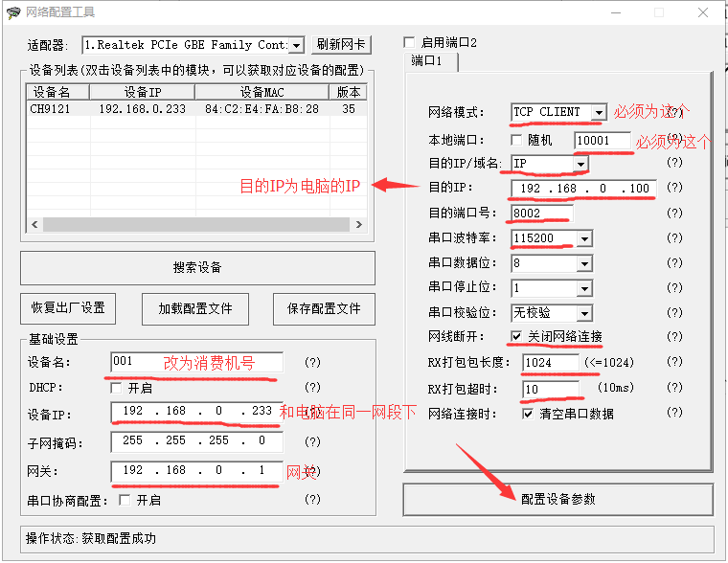The height and width of the screenshot is (563, 728).
Task: Click help (?) beside 网络连接时
Action: [674, 414]
